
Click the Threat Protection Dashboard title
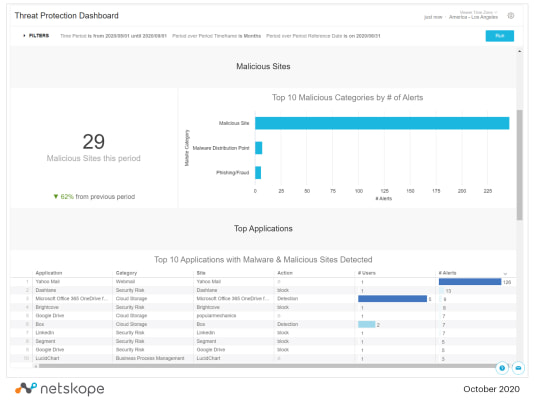pos(66,16)
